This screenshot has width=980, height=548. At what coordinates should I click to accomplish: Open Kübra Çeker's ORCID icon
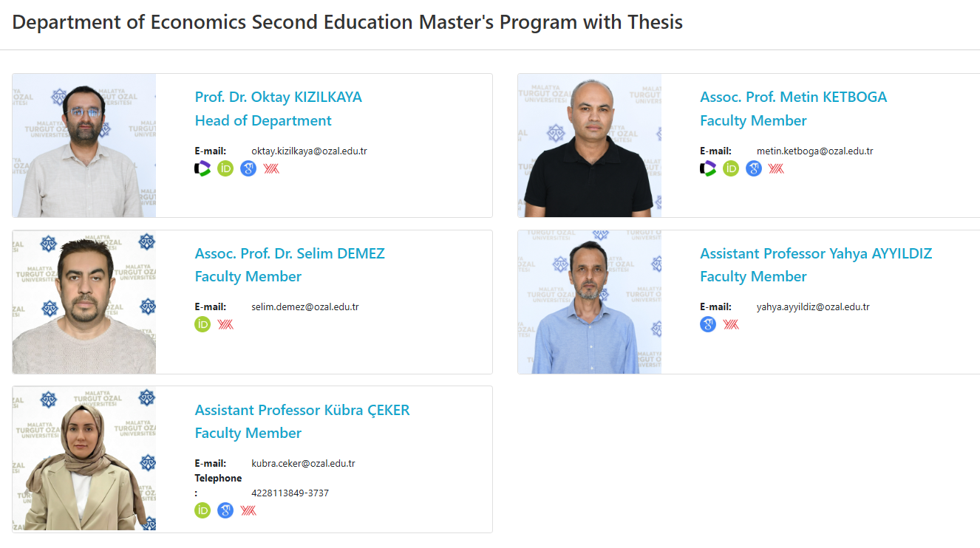pyautogui.click(x=203, y=510)
